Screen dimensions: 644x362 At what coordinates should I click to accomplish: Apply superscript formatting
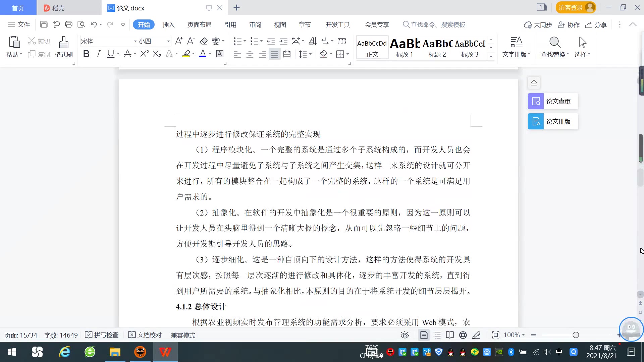coord(145,54)
